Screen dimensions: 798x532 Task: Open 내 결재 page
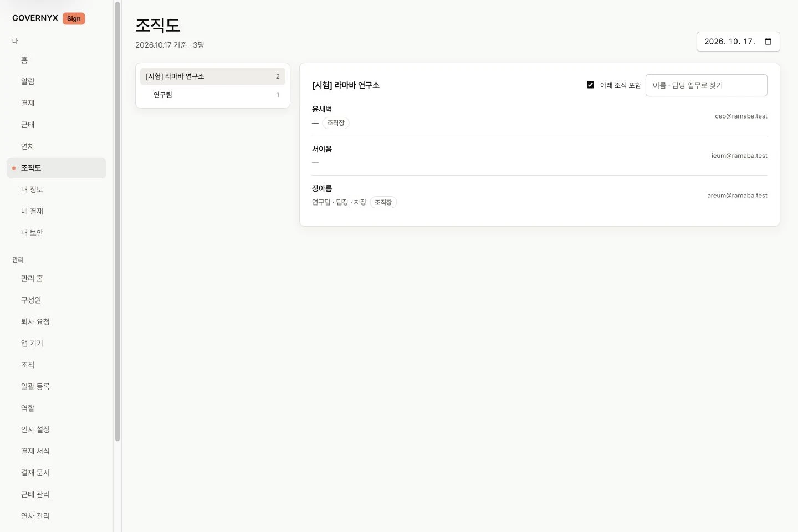(x=57, y=211)
